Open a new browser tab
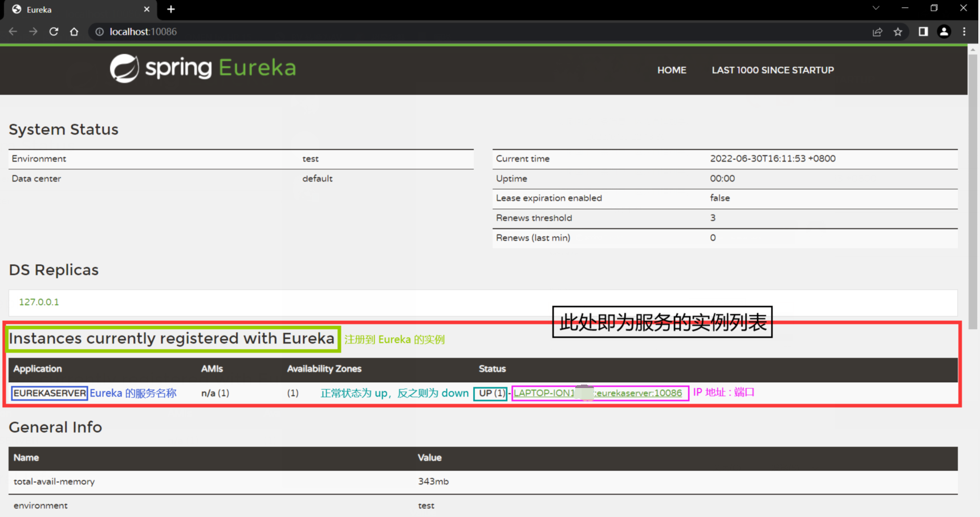Screen dimensions: 980x517 171,9
